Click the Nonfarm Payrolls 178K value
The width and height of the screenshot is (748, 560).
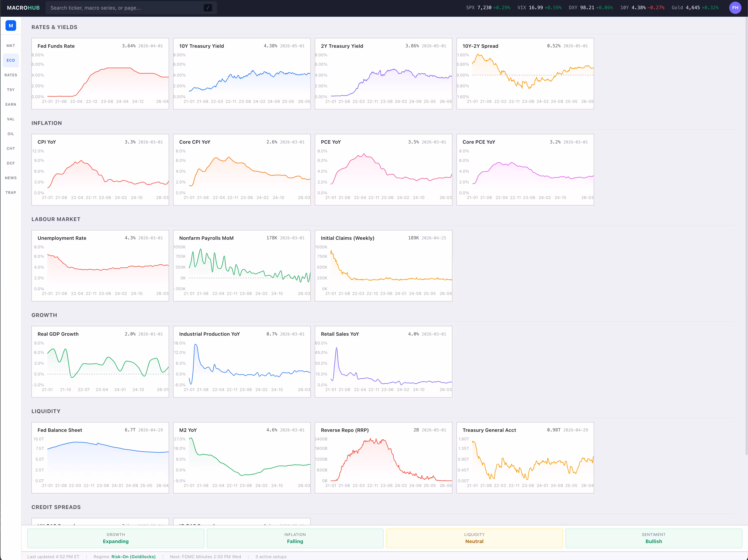coord(272,238)
